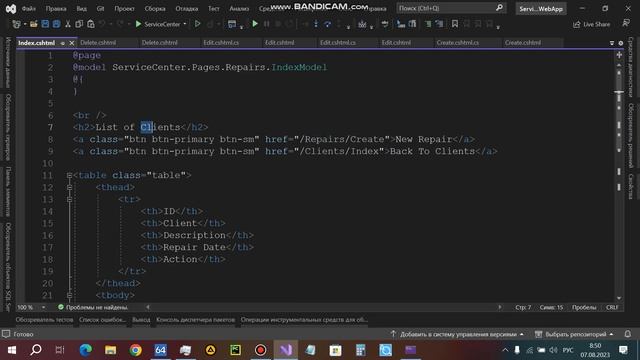Open the Вывод output panel tab
This screenshot has width=640, height=360.
click(x=141, y=320)
